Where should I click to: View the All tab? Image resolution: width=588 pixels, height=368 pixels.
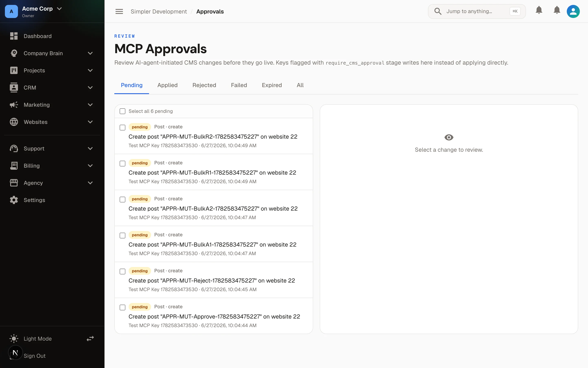coord(300,85)
